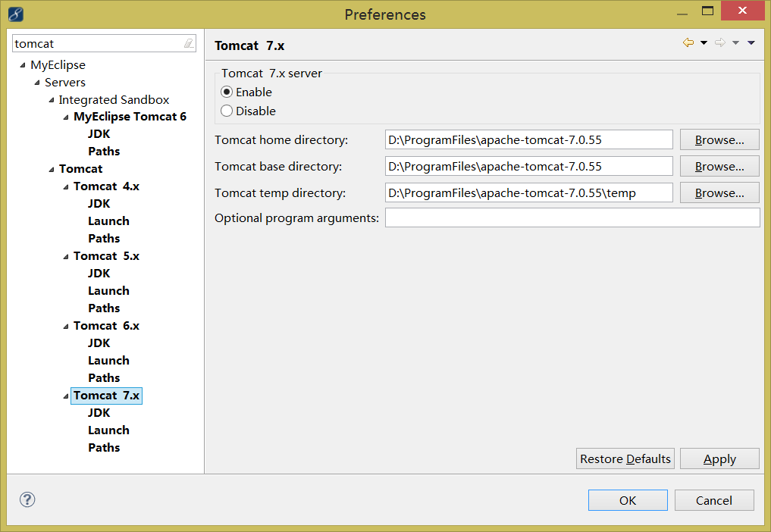The height and width of the screenshot is (532, 771).
Task: Click the Optional program arguments field
Action: tap(572, 217)
